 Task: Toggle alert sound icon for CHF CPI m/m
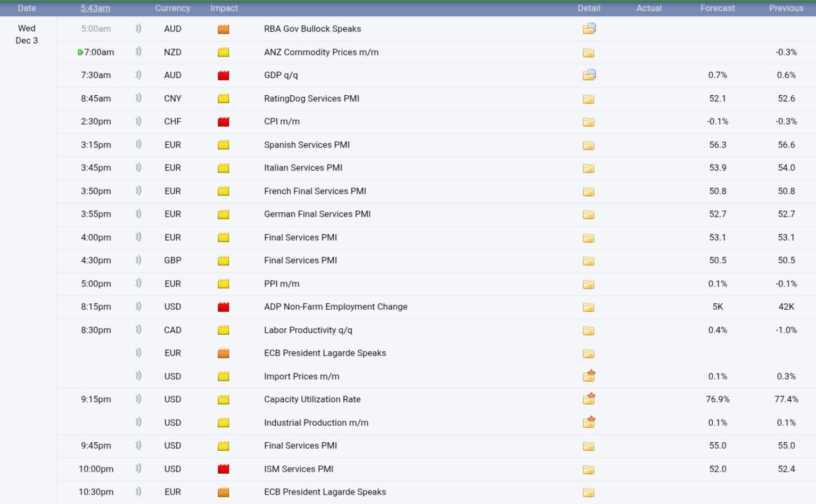pyautogui.click(x=138, y=121)
